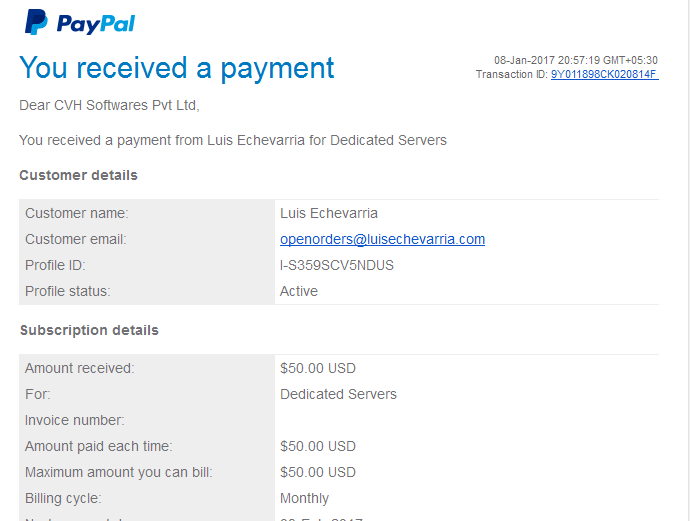Image resolution: width=690 pixels, height=521 pixels.
Task: Select Maximum amount you can bill value $50.00 USD
Action: click(x=318, y=472)
